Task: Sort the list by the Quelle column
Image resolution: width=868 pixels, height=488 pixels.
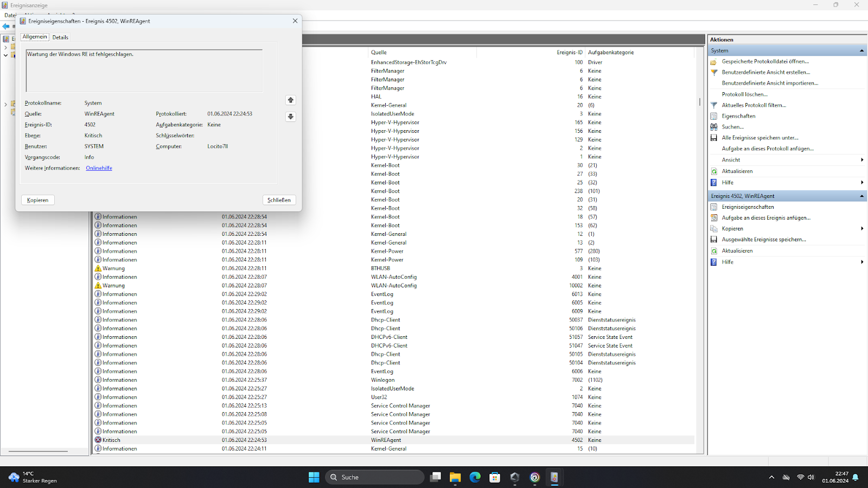Action: [x=422, y=53]
